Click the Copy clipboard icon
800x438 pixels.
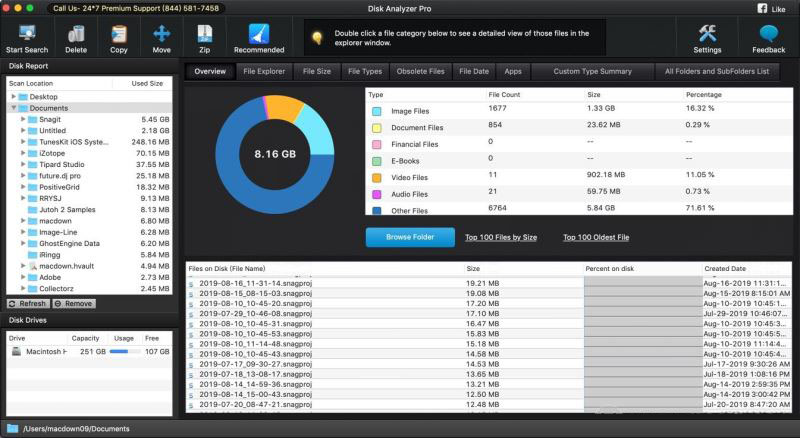tap(119, 34)
